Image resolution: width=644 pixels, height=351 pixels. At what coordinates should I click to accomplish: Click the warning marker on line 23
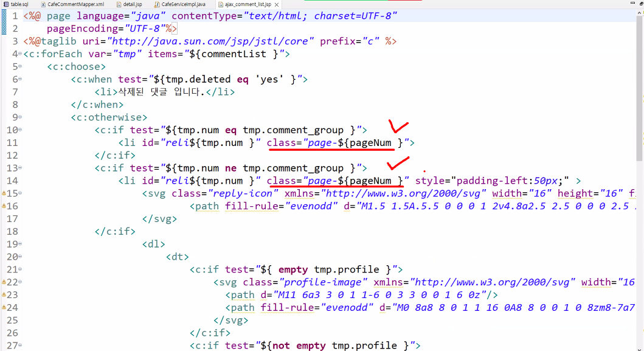click(x=4, y=294)
